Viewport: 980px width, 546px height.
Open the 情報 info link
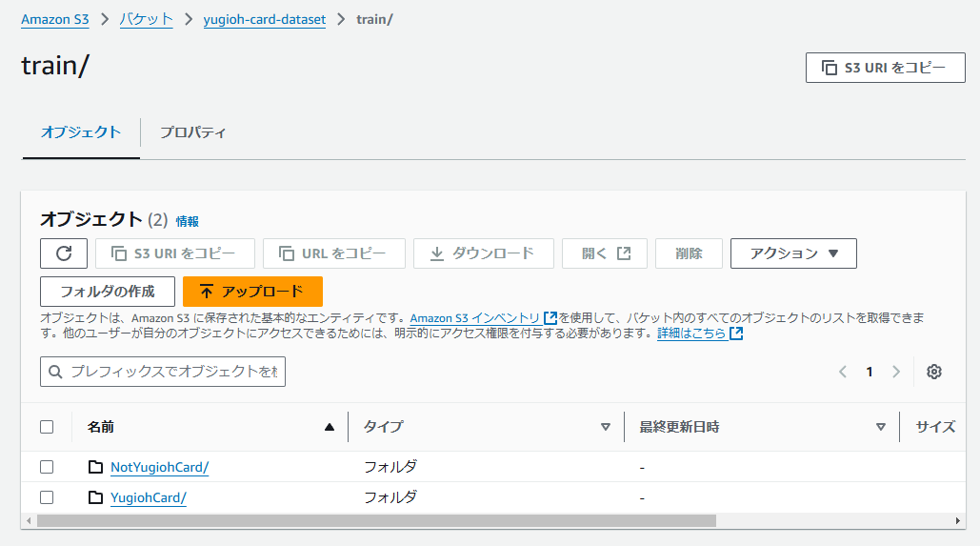pyautogui.click(x=188, y=221)
